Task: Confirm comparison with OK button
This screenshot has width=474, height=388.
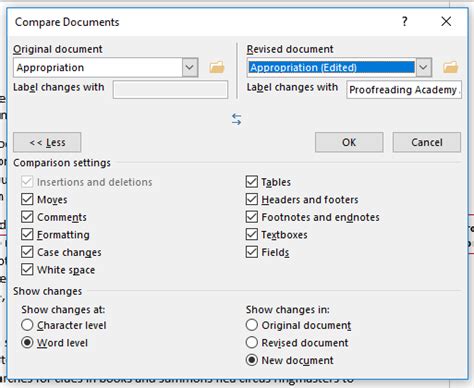Action: point(349,142)
